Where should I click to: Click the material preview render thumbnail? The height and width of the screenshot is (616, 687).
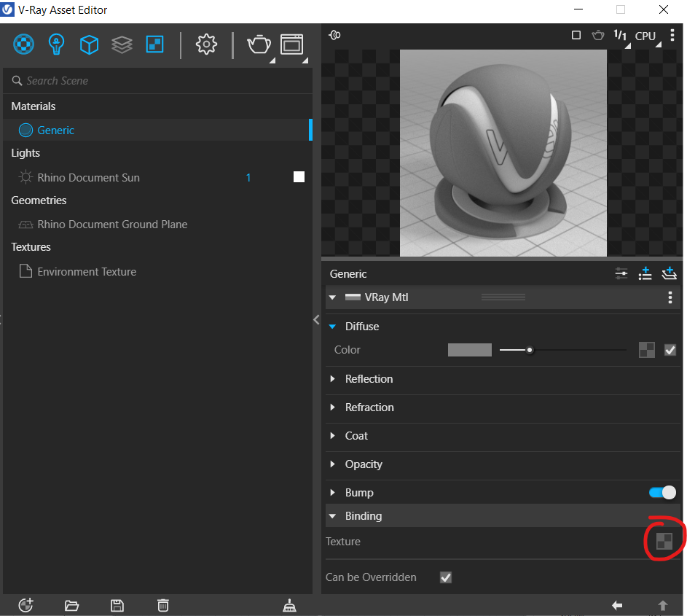point(503,153)
